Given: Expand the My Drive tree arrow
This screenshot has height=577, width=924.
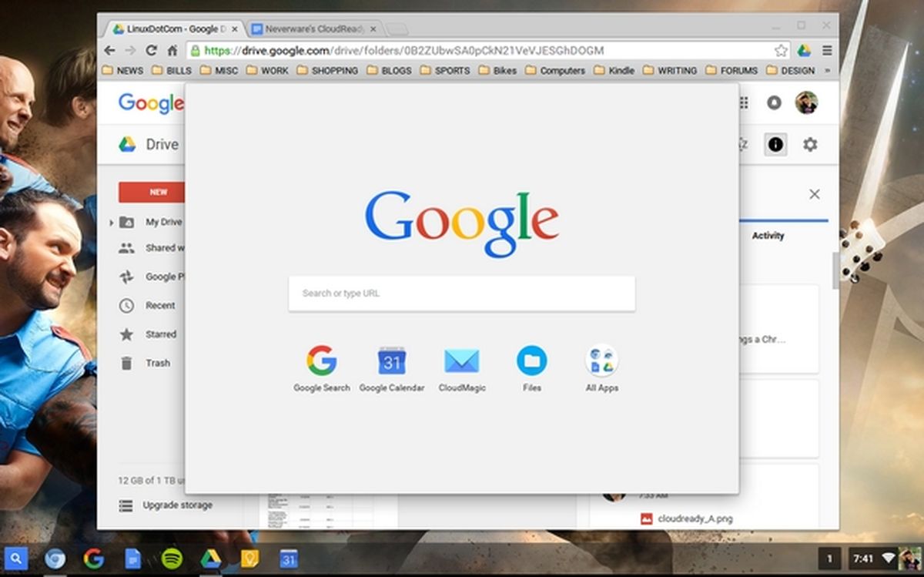Looking at the screenshot, I should coord(112,222).
